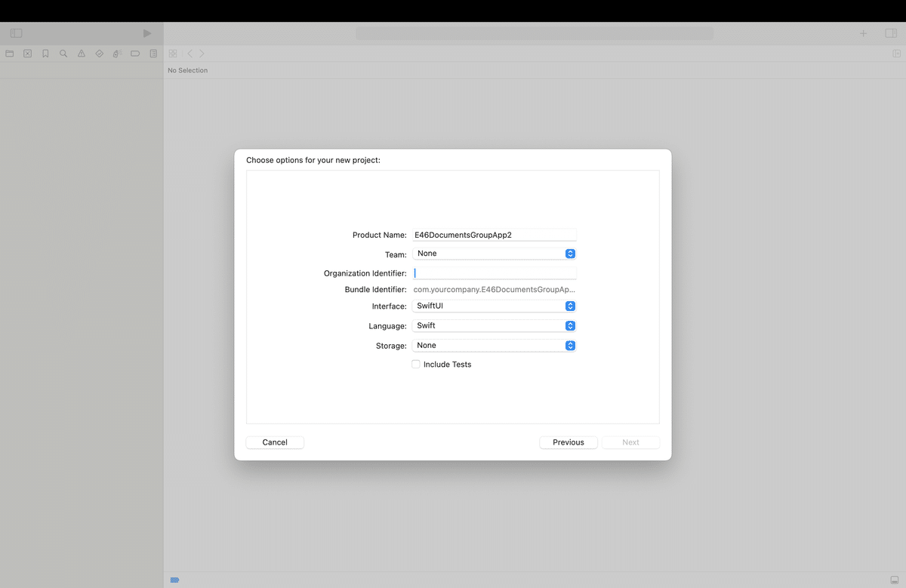Open the Breakpoint navigator icon
Viewport: 906px width, 588px height.
tap(135, 54)
